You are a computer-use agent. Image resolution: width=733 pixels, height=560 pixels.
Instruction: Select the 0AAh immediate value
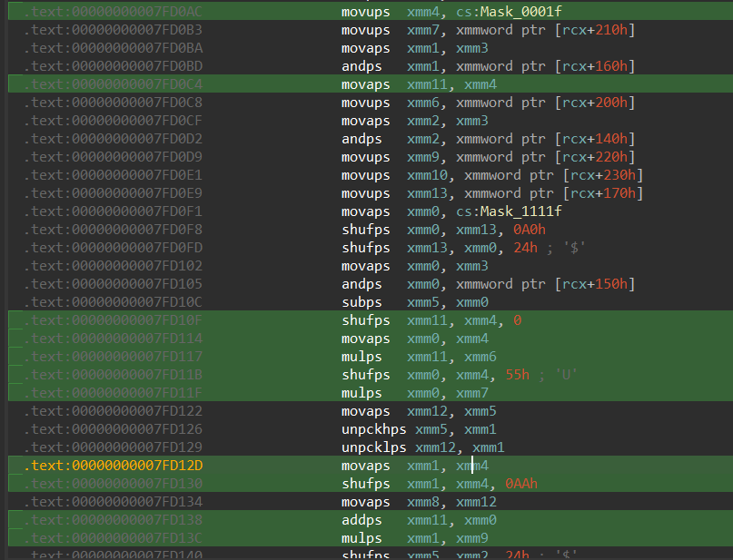[x=521, y=484]
